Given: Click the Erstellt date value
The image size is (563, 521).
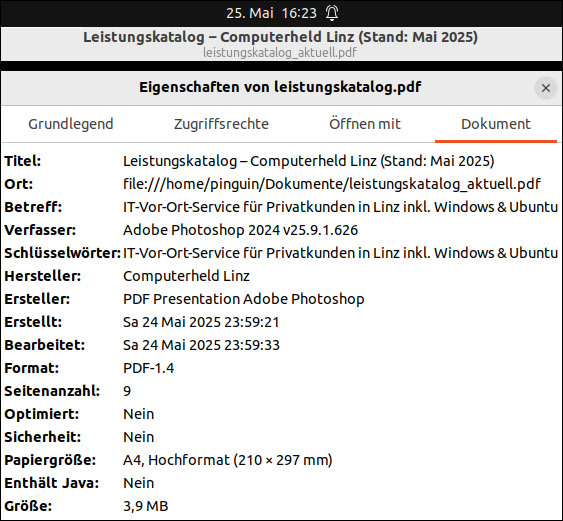Looking at the screenshot, I should pyautogui.click(x=201, y=322).
